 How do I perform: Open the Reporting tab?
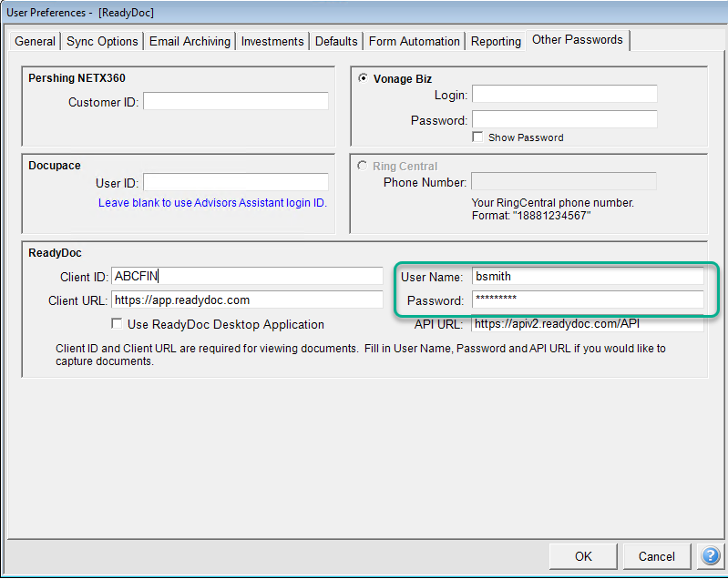(496, 41)
